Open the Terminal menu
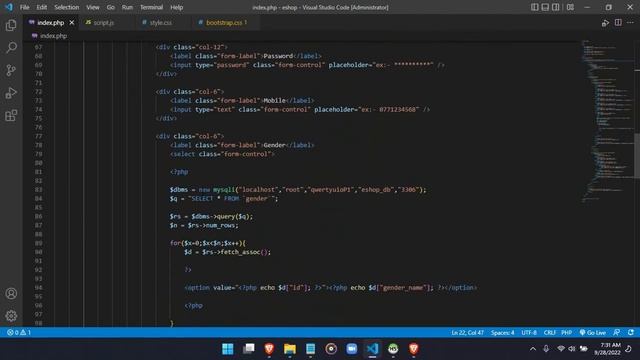640x360 pixels. coord(151,7)
